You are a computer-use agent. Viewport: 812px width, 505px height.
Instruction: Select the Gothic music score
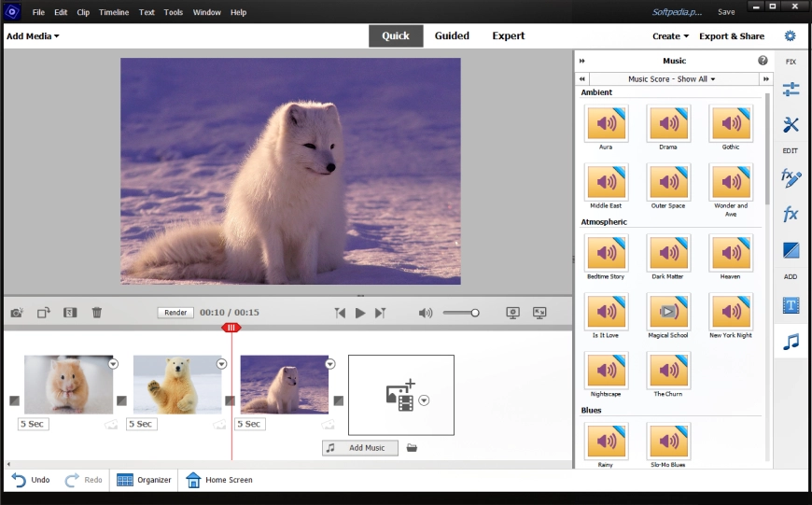click(731, 123)
